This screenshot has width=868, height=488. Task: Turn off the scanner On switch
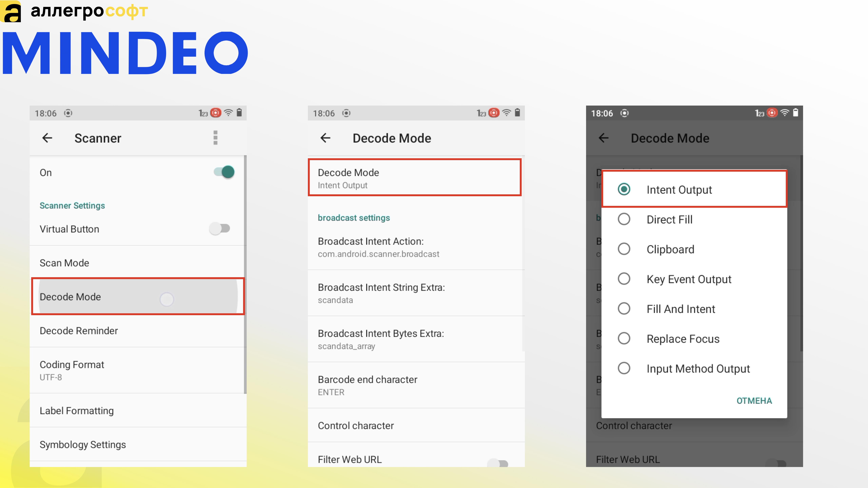pos(224,172)
